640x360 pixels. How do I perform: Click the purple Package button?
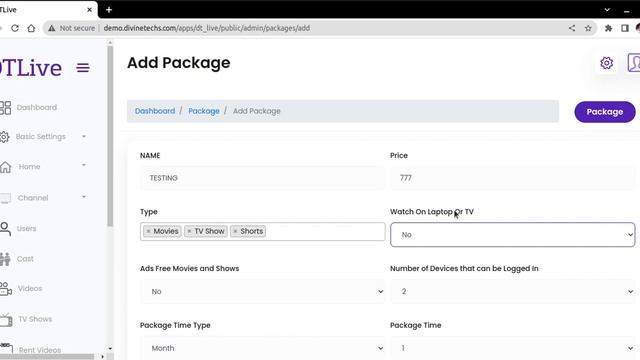[x=605, y=112]
